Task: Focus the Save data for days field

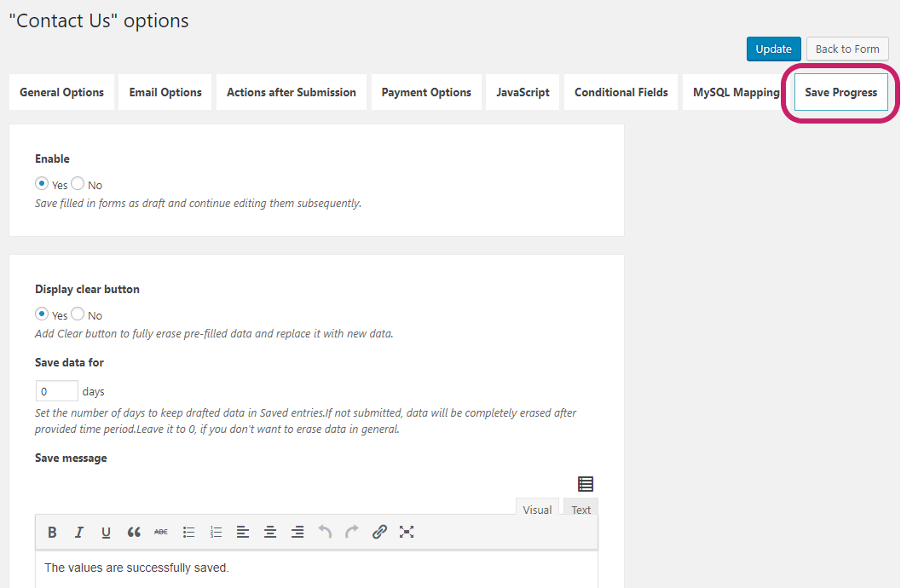Action: click(x=56, y=391)
